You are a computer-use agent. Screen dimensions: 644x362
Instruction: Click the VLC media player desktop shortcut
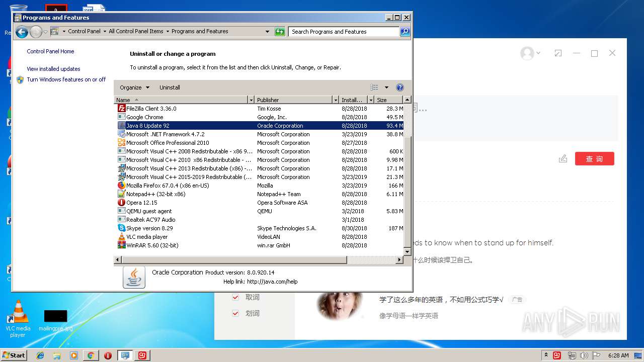[18, 319]
